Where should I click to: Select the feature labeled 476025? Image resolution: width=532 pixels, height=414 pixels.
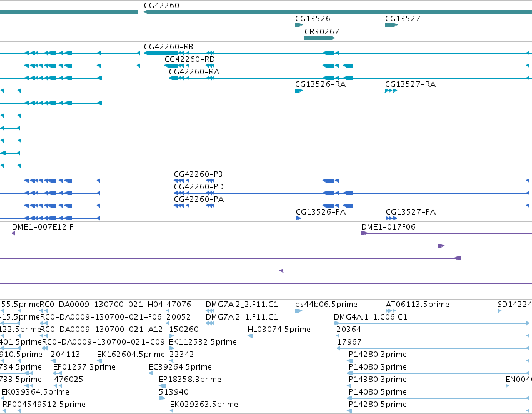pos(69,380)
